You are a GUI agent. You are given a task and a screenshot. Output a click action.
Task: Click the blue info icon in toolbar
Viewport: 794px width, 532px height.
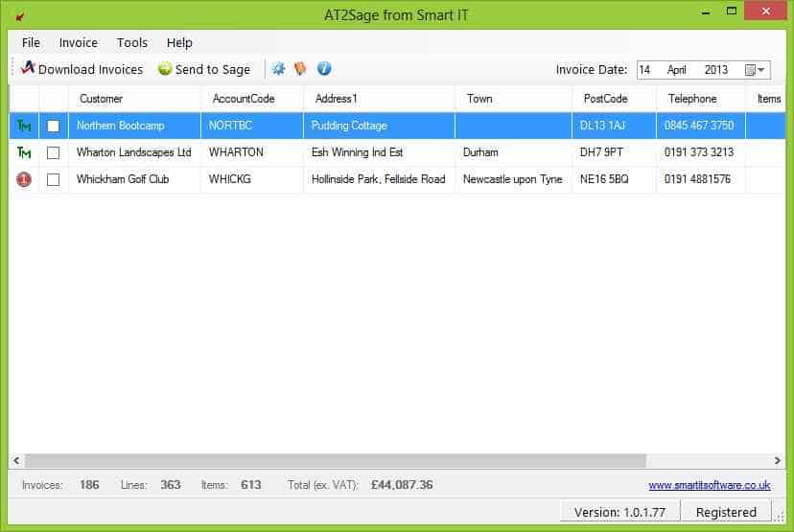[324, 69]
